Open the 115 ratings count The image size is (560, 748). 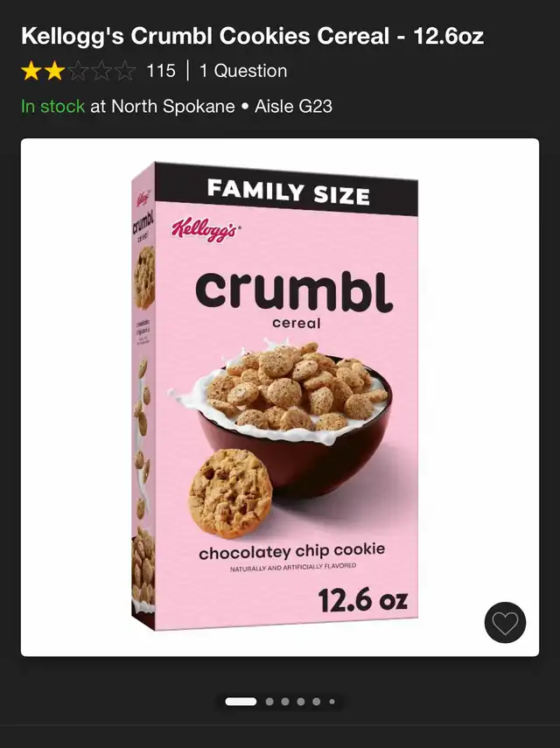pos(161,71)
